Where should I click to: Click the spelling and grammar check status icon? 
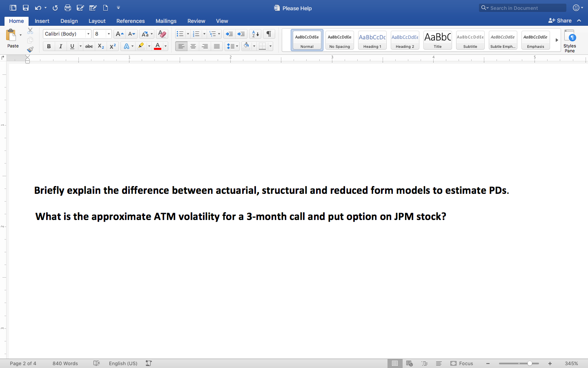97,363
